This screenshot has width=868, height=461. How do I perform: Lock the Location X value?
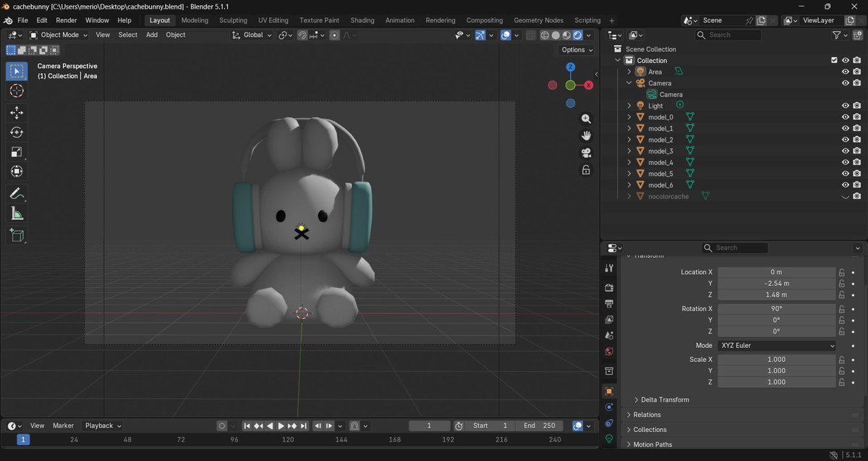point(842,272)
